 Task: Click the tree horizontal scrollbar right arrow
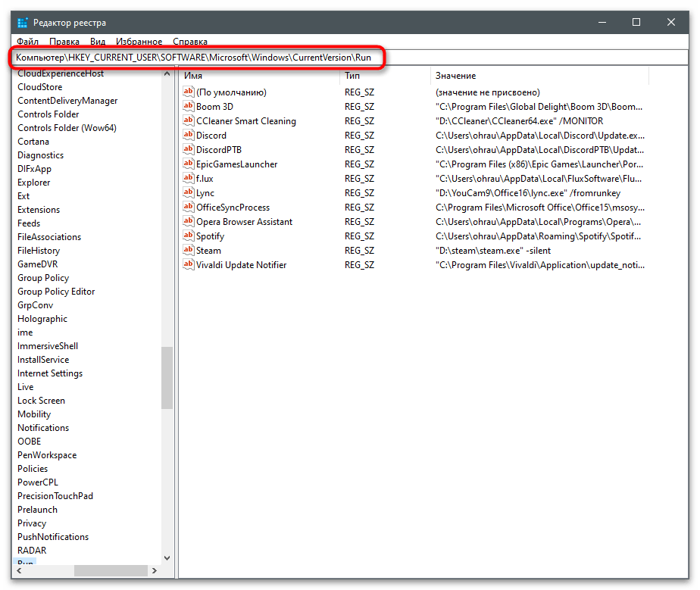tap(156, 570)
